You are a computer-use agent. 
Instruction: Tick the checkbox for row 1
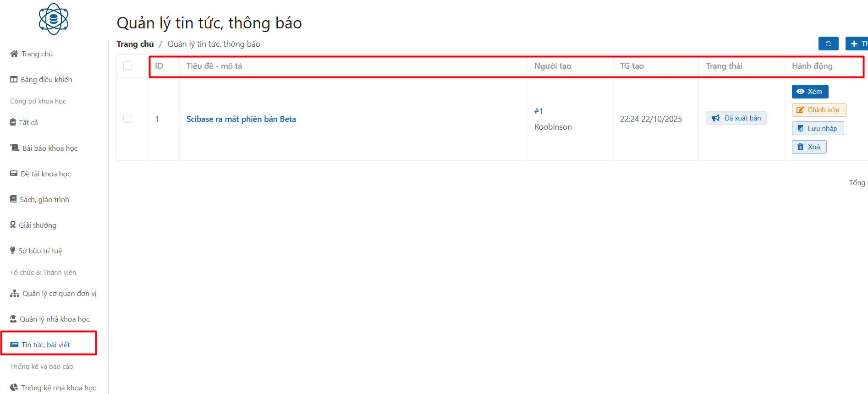(x=127, y=119)
